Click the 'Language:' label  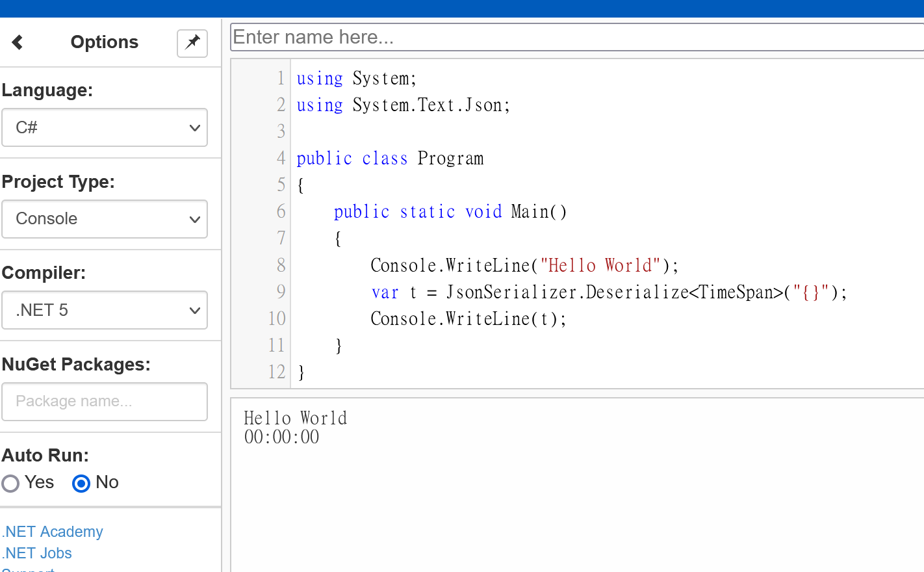coord(47,90)
